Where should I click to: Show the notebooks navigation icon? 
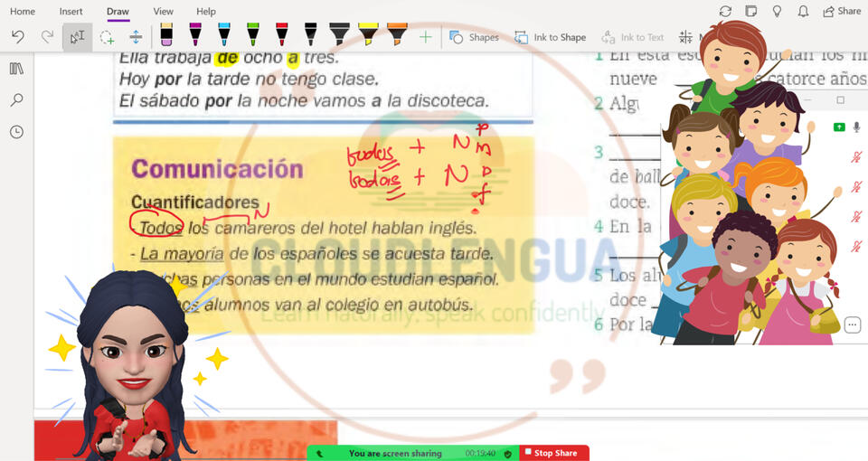tap(16, 69)
